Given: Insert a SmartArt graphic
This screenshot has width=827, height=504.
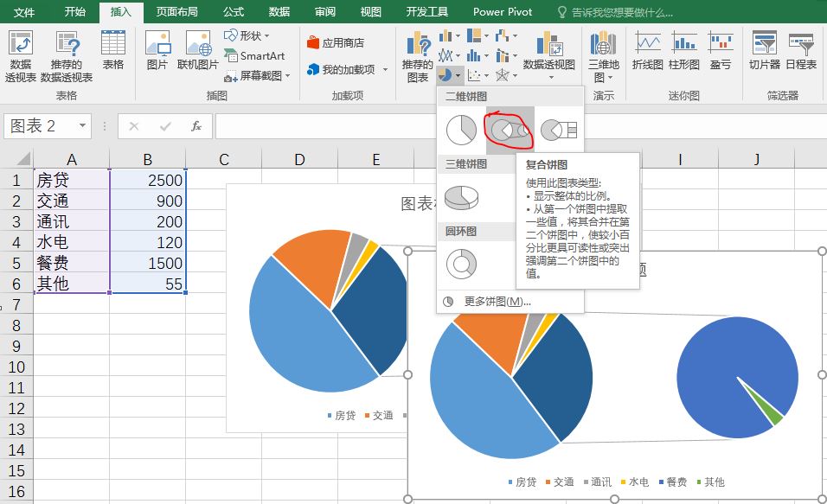Looking at the screenshot, I should (x=254, y=55).
